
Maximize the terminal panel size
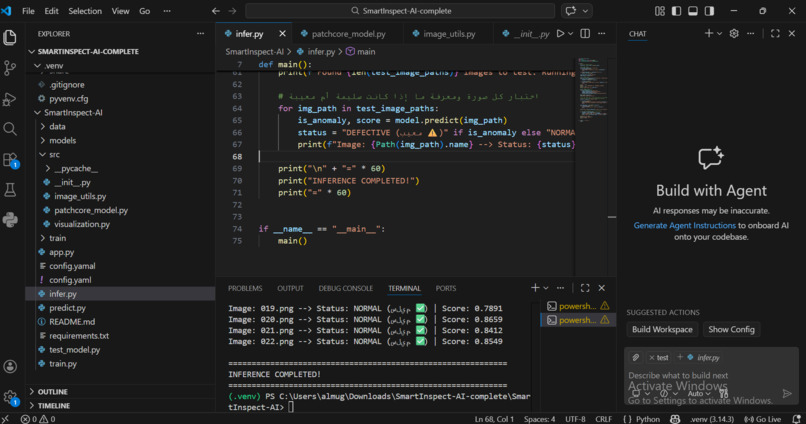click(x=585, y=288)
